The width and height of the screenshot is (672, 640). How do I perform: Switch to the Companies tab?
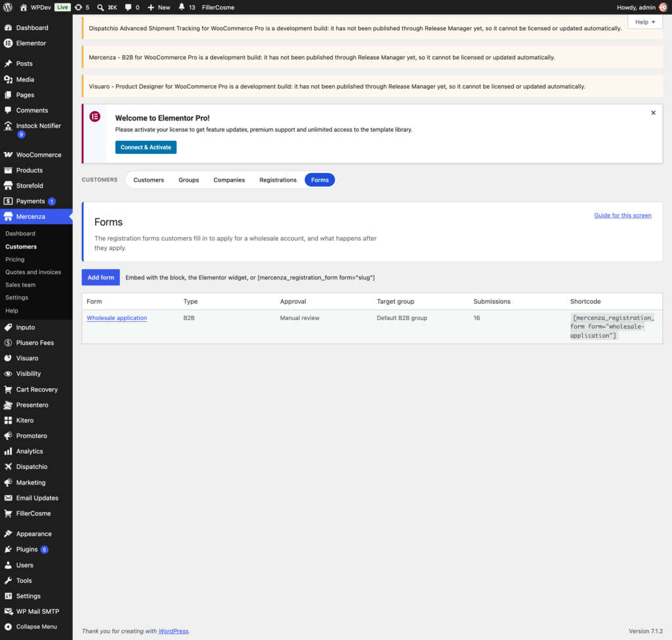point(229,180)
